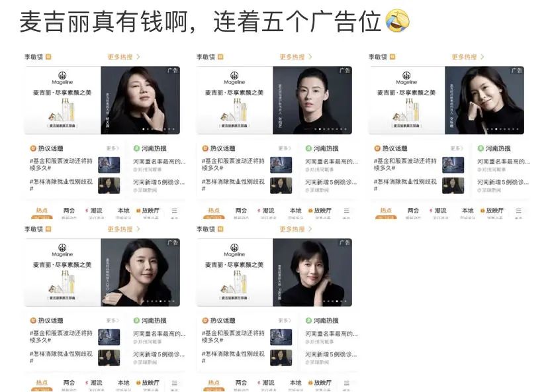
Task: Open the Mageline ad featuring the short-haired woman
Action: coord(274,272)
